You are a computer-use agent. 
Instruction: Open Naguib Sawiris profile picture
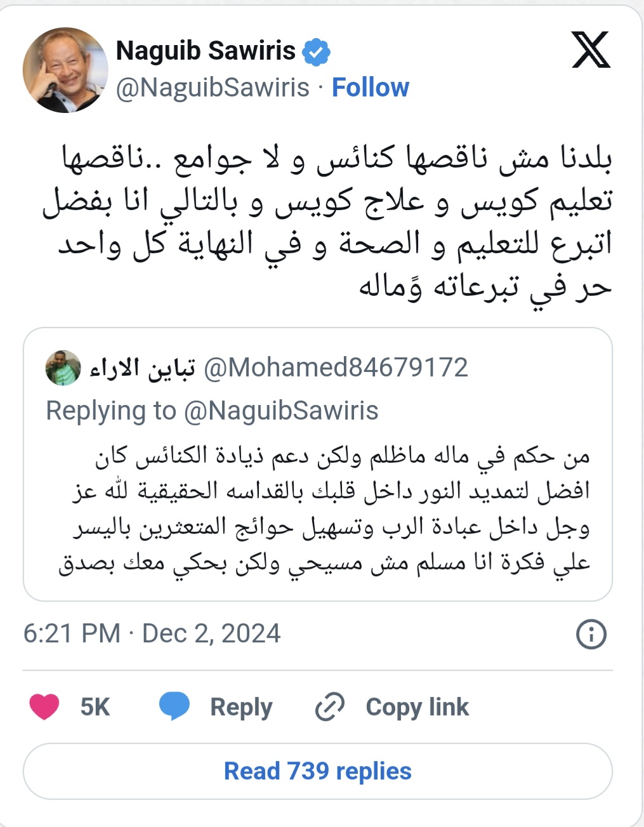coord(65,70)
